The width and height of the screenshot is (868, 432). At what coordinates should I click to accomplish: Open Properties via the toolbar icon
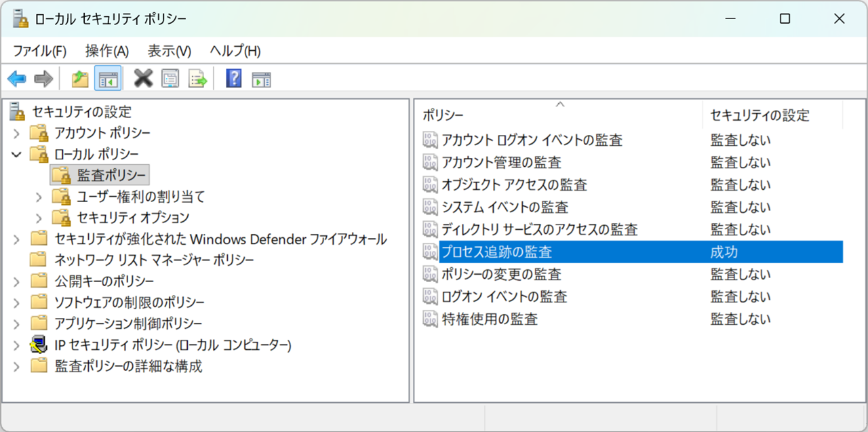tap(170, 78)
